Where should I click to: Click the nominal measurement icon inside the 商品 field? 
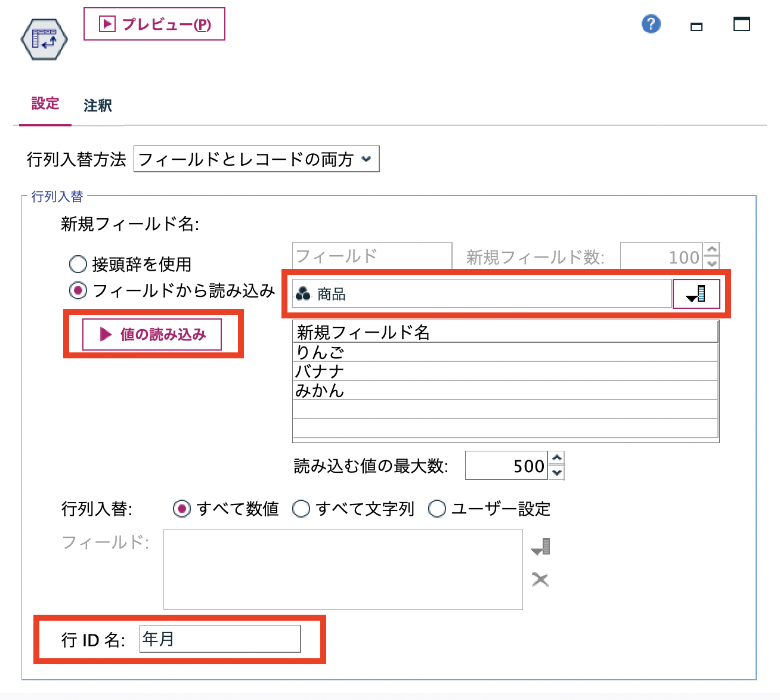303,293
